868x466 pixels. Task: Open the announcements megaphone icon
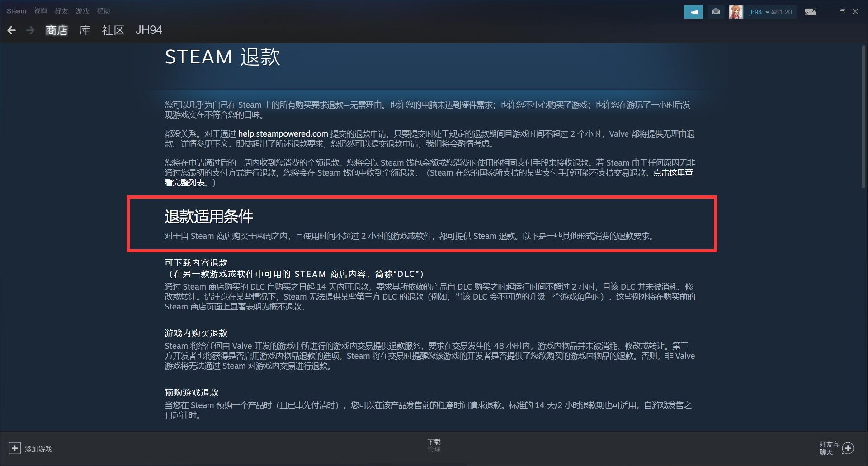(693, 11)
